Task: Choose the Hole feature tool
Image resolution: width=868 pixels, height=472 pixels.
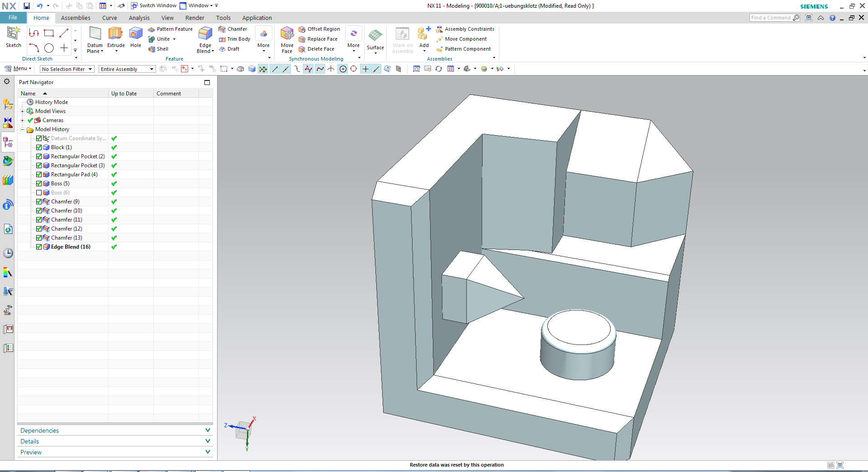Action: click(136, 37)
